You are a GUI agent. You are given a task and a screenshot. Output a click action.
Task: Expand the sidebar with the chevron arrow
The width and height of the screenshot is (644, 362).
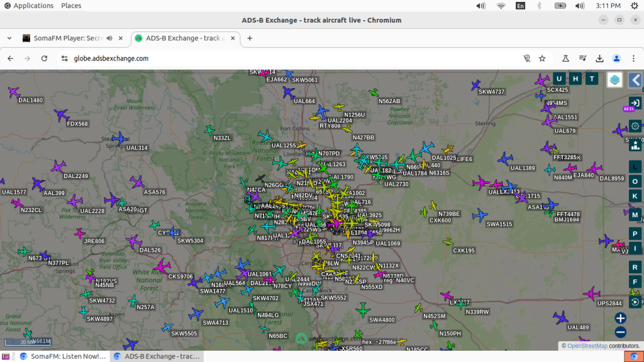635,80
